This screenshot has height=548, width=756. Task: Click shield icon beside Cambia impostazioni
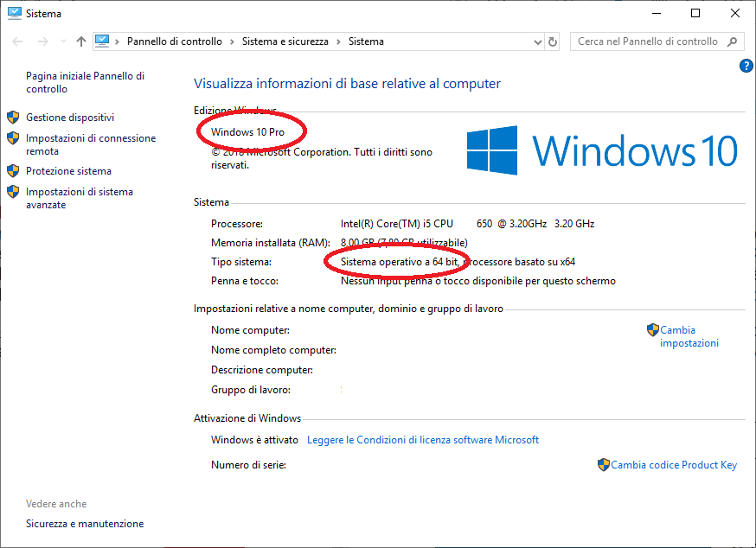(653, 330)
